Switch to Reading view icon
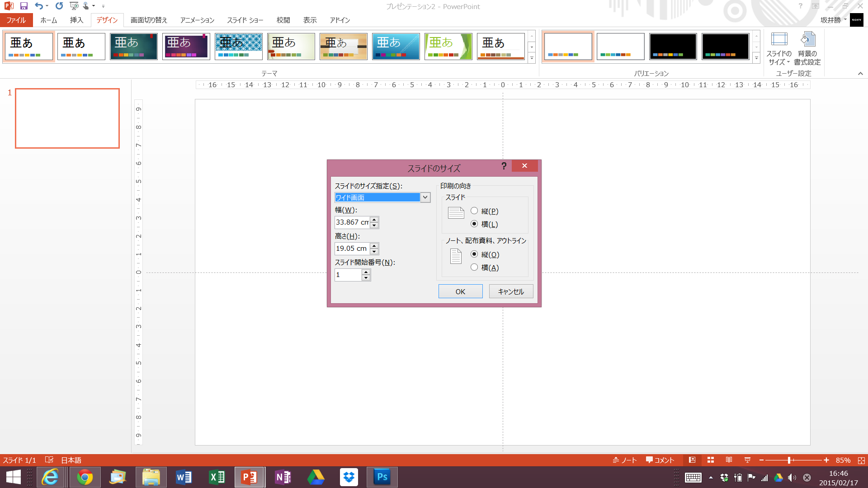868x488 pixels. point(729,460)
